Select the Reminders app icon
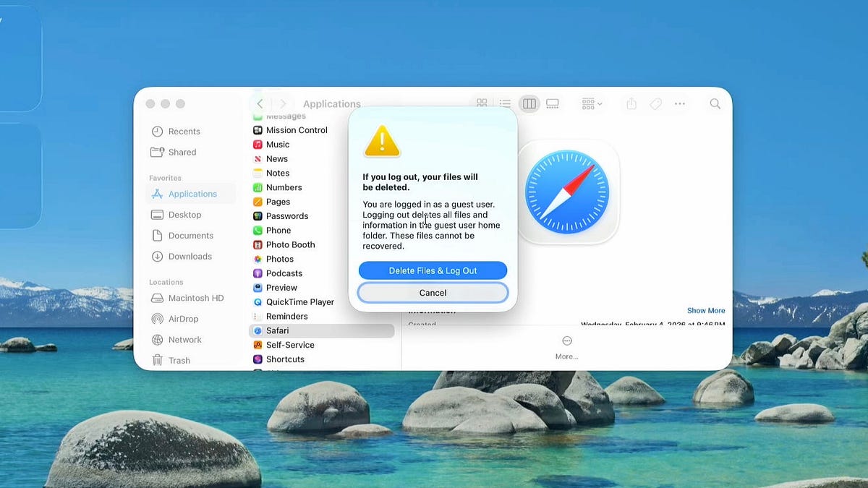Screen dimensions: 868x488 pyautogui.click(x=258, y=317)
